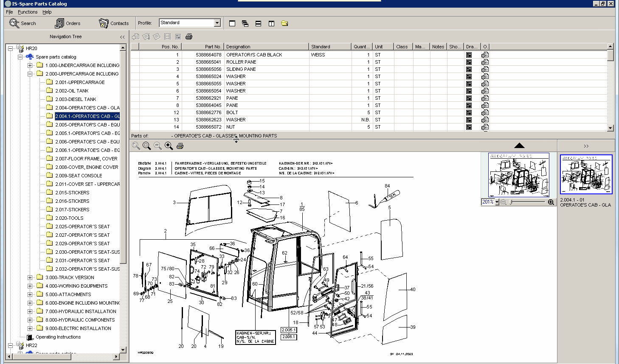
Task: Open the zoom percentage dropdown
Action: pyautogui.click(x=497, y=202)
